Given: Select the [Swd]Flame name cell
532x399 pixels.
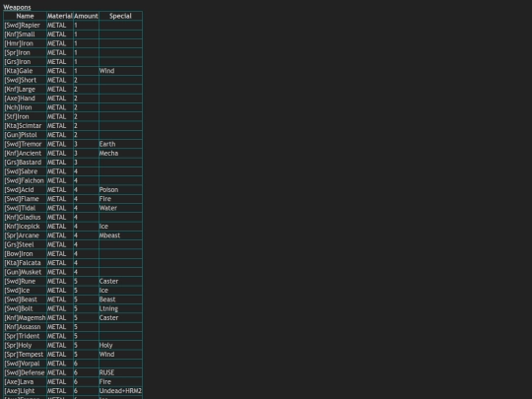Looking at the screenshot, I should point(25,199).
